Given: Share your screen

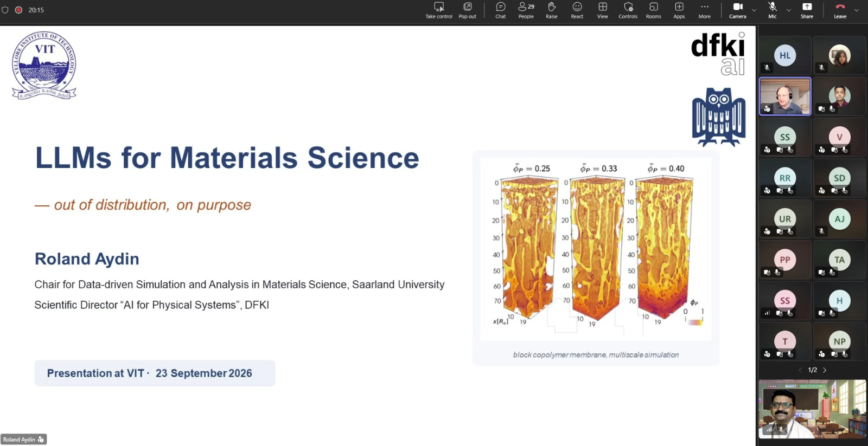Looking at the screenshot, I should pos(807,10).
